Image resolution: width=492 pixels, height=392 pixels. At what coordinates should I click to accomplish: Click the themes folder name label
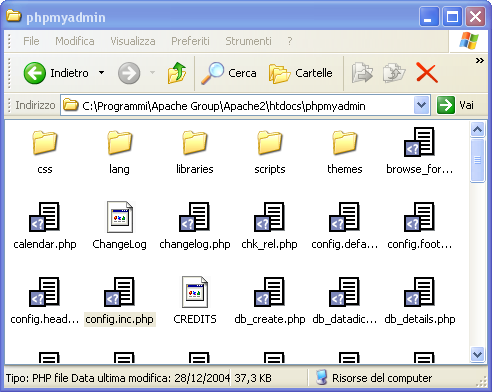[x=345, y=169]
